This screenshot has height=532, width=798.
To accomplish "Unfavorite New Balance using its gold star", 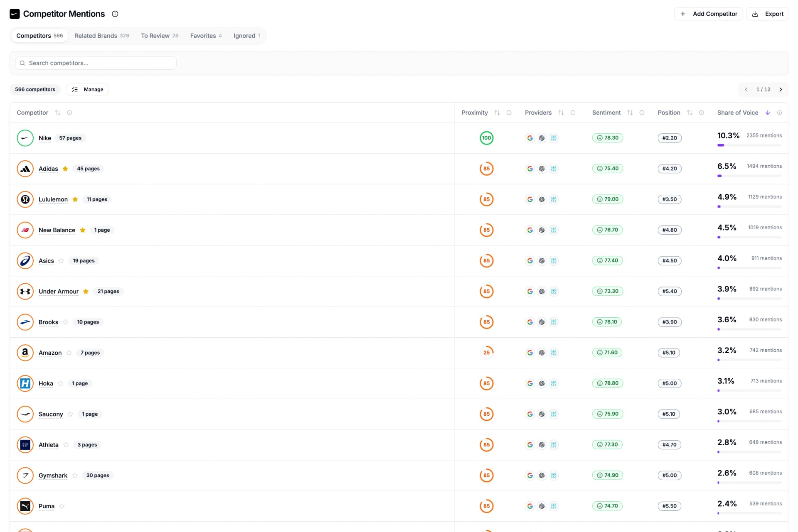I will tap(83, 230).
